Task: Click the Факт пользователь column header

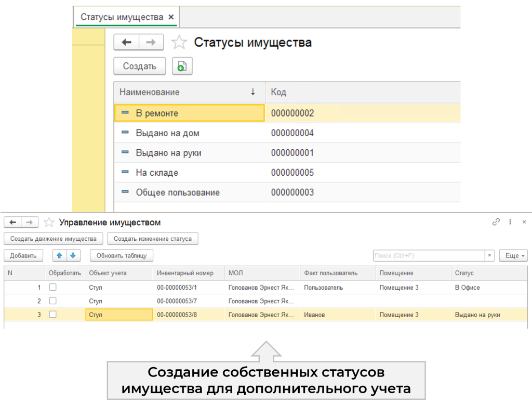Action: [x=338, y=273]
